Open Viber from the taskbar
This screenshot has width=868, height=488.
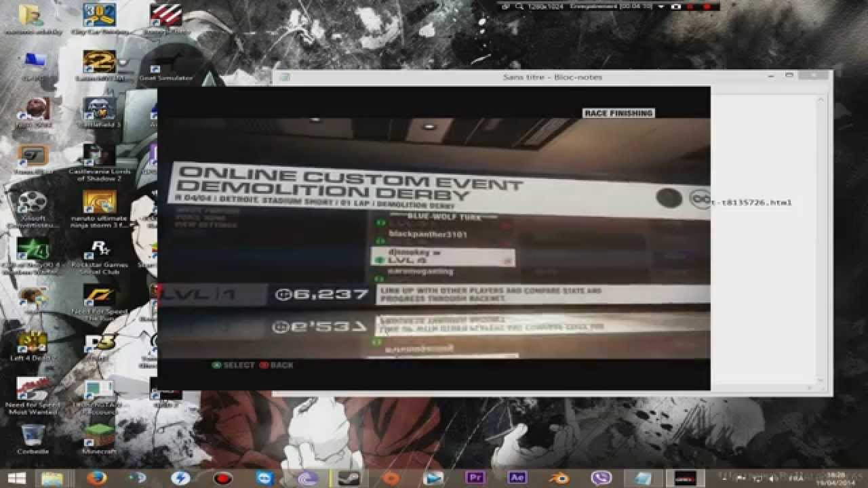(601, 478)
